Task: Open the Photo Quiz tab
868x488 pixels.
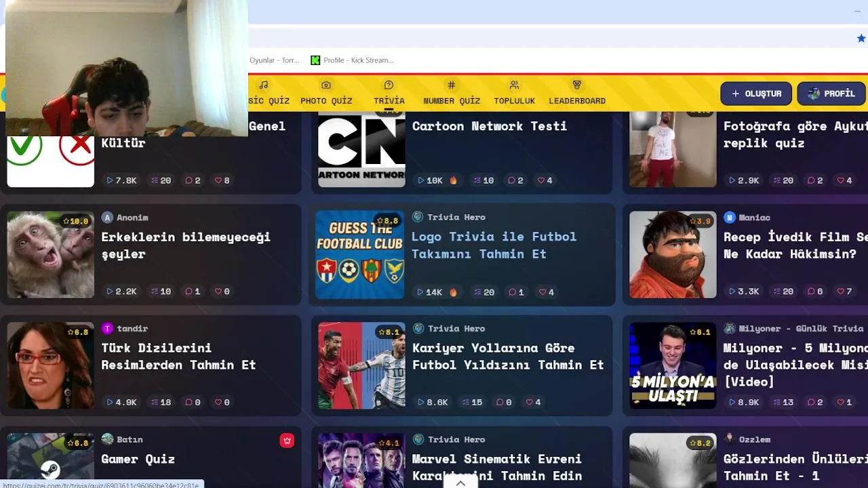Action: (x=326, y=93)
